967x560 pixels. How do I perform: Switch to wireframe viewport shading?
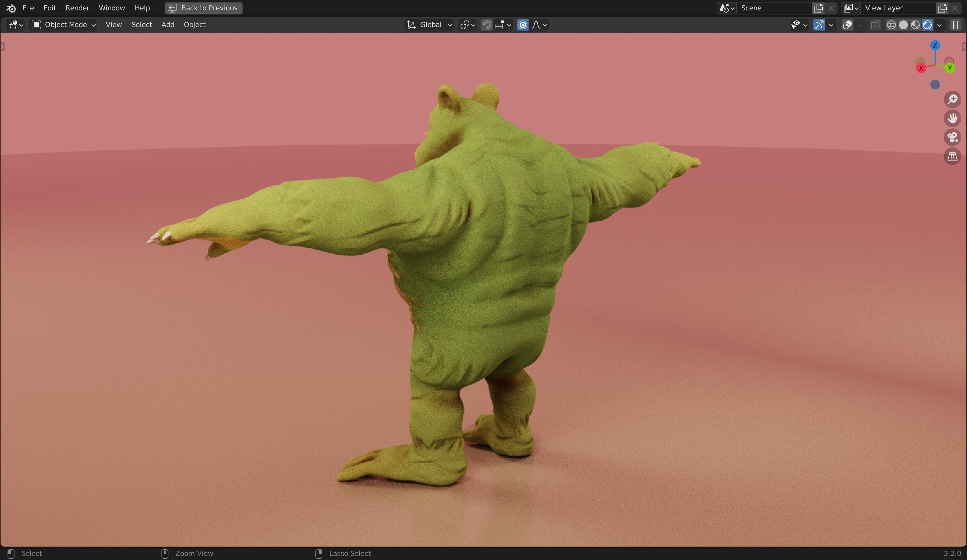(891, 25)
